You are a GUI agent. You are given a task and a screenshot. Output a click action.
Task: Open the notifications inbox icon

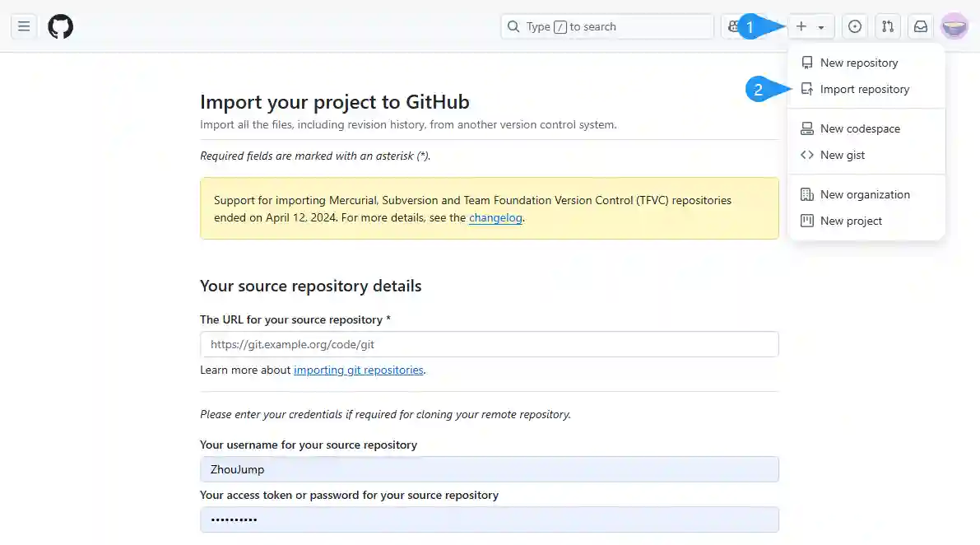921,26
